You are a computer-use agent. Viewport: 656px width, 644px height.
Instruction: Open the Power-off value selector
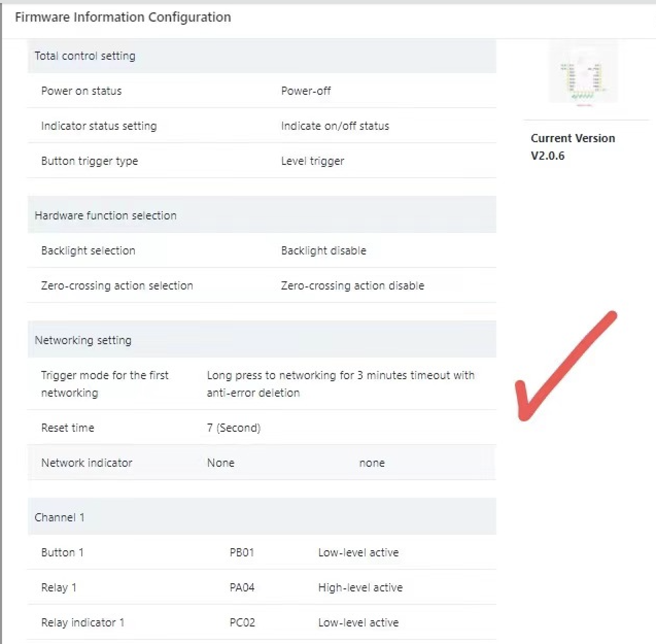pos(306,91)
